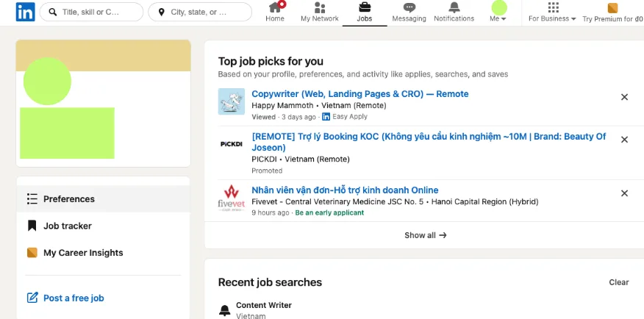Click the Job tracker bookmark icon
This screenshot has height=319, width=644.
click(32, 226)
